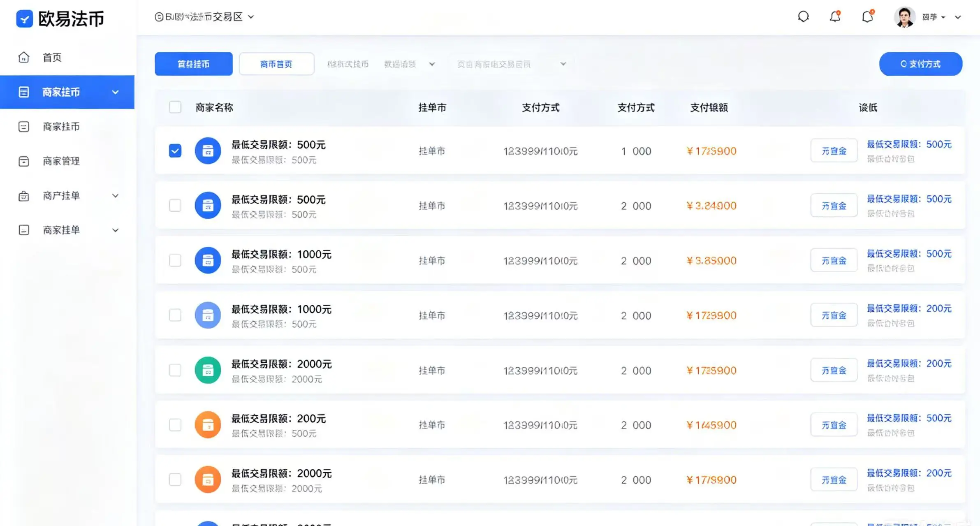Click the 商户挂单 sidebar bag icon
The height and width of the screenshot is (526, 980).
[24, 196]
